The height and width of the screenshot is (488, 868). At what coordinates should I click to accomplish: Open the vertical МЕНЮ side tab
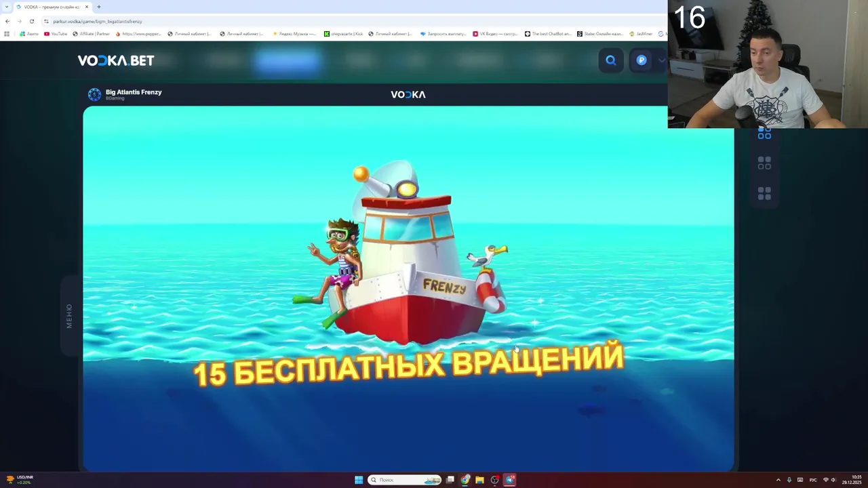(x=69, y=316)
